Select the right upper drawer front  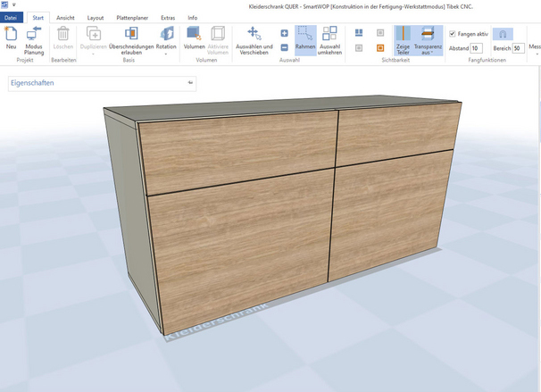tap(396, 133)
